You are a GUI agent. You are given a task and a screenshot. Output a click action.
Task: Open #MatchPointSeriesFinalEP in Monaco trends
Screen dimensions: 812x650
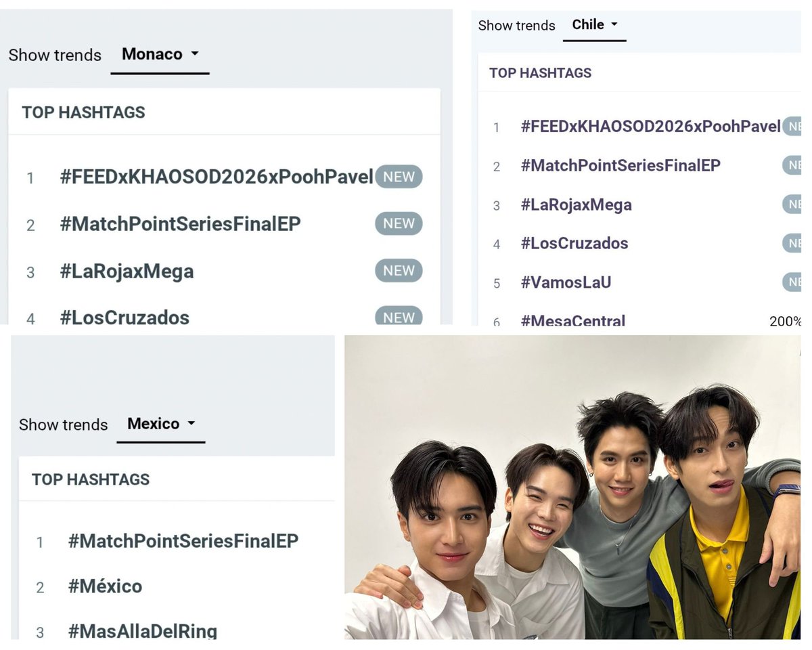(180, 224)
